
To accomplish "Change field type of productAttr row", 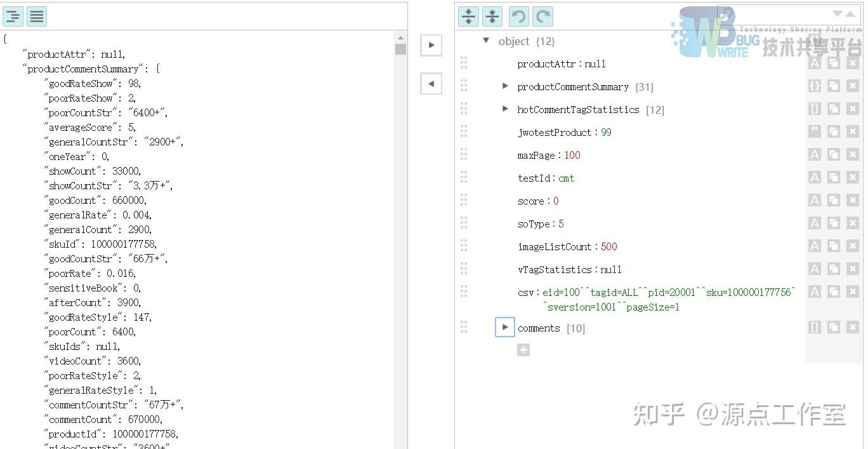I will tap(815, 63).
